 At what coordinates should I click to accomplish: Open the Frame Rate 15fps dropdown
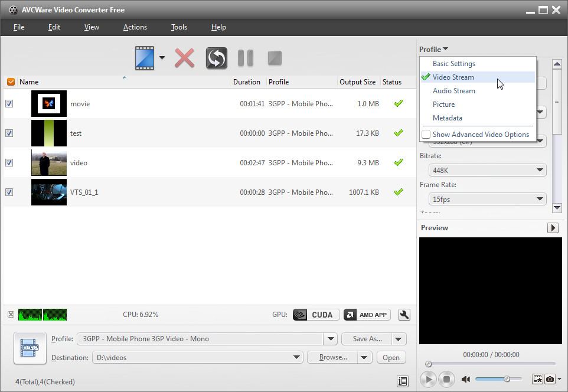pyautogui.click(x=487, y=199)
